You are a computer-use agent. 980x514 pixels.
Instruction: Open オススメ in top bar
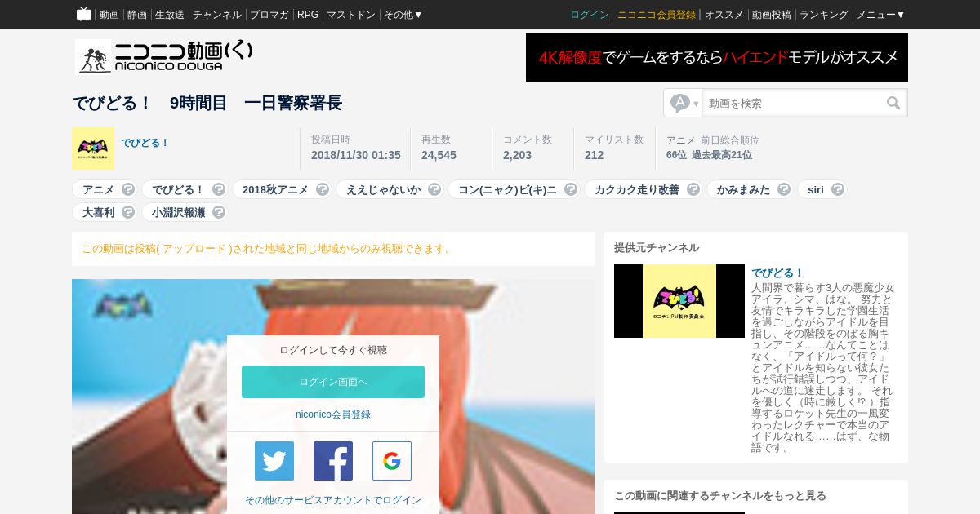click(724, 15)
